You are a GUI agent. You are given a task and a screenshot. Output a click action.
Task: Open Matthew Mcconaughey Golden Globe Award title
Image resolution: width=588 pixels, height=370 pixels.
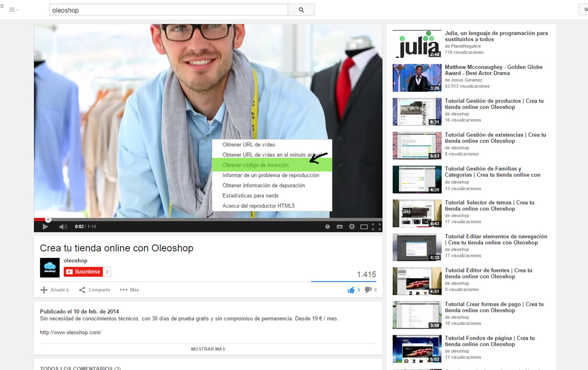pos(493,70)
